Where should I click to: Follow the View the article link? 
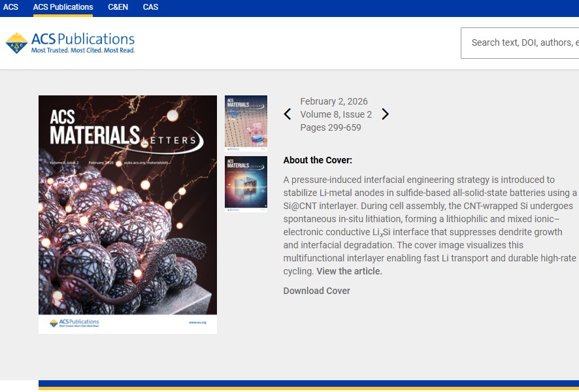tap(350, 271)
